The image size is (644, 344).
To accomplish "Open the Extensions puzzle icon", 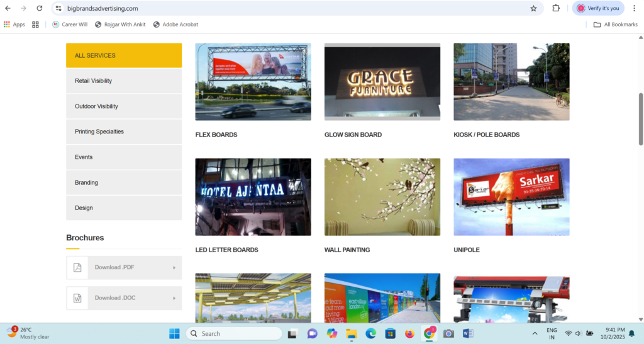I will tap(556, 8).
